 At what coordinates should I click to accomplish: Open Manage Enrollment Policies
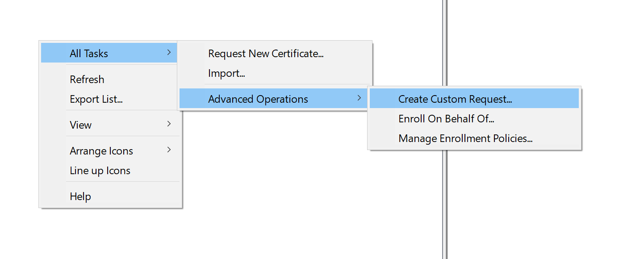[465, 138]
